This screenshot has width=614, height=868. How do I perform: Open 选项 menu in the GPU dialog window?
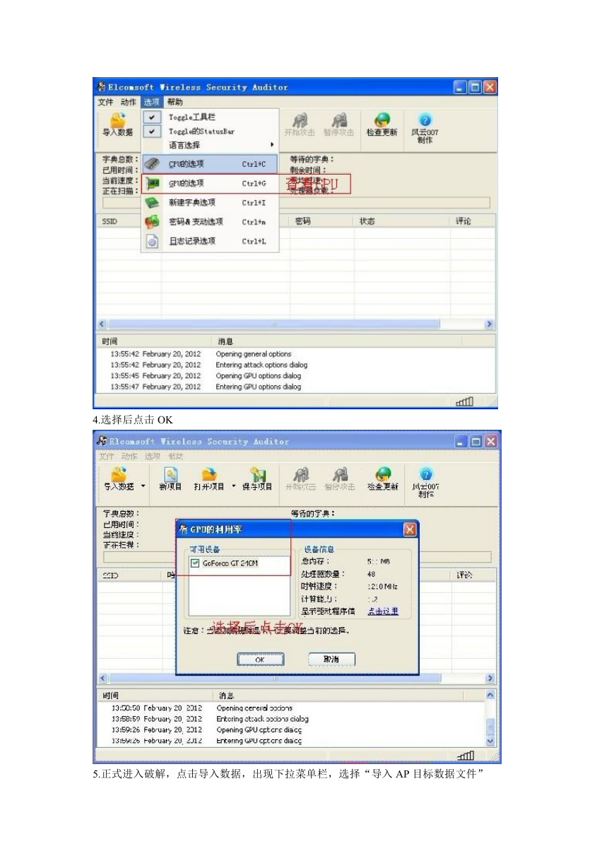click(x=153, y=456)
